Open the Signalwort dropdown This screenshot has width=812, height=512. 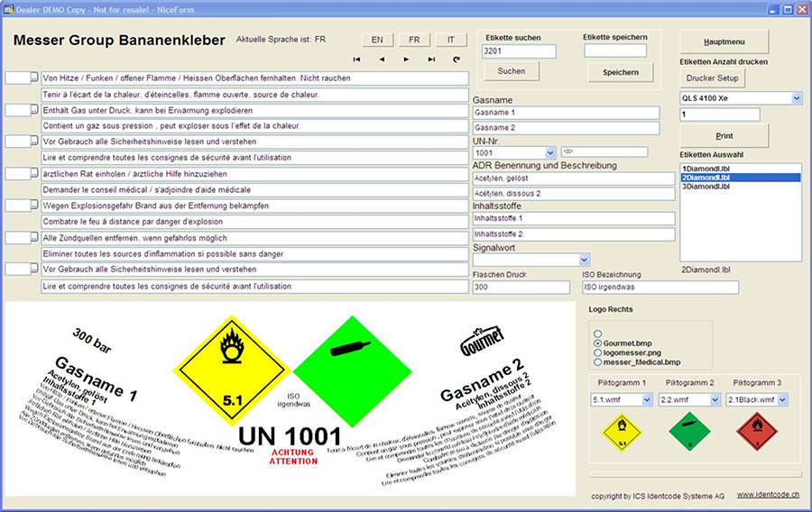pyautogui.click(x=584, y=260)
